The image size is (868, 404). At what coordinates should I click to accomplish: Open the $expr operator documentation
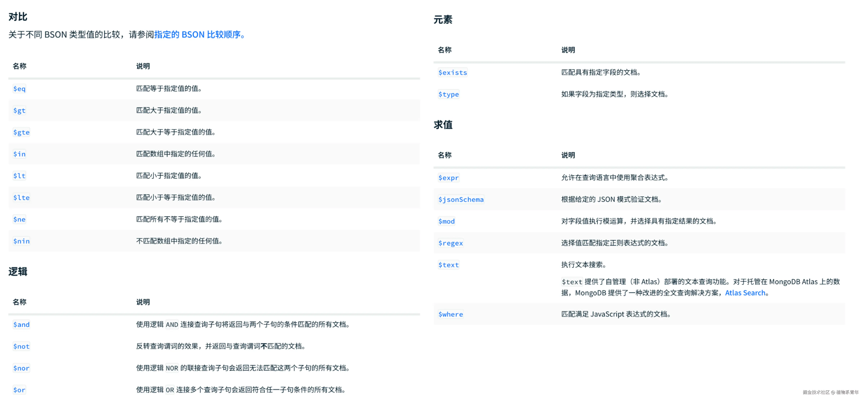point(449,177)
